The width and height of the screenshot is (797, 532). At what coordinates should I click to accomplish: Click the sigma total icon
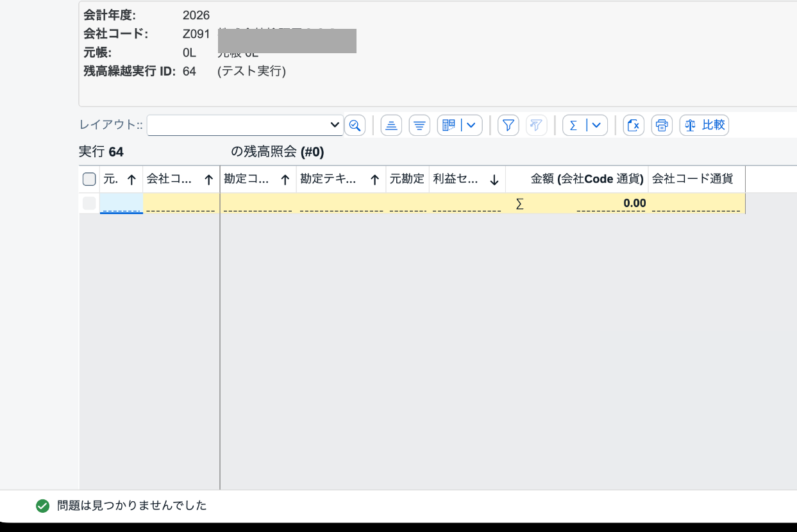coord(573,125)
